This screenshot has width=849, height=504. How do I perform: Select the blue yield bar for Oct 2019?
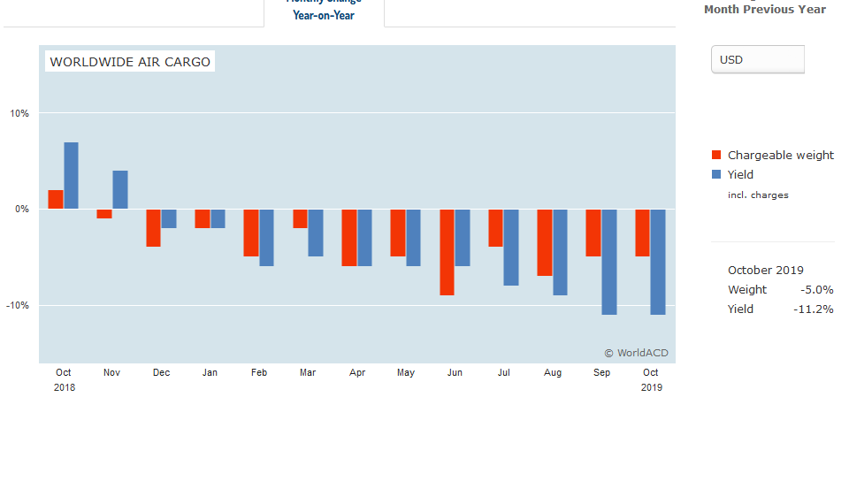pos(657,262)
